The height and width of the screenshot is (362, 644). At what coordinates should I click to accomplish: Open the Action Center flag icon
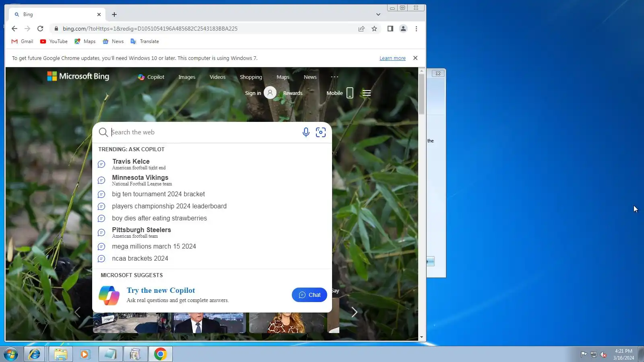(584, 354)
